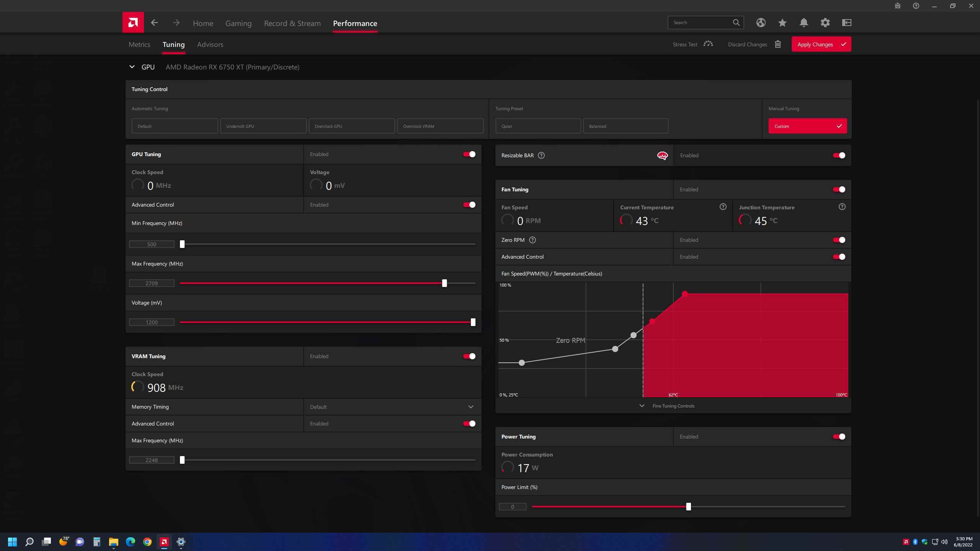Click the Discard Changes trash icon
Viewport: 980px width, 551px height.
[778, 44]
